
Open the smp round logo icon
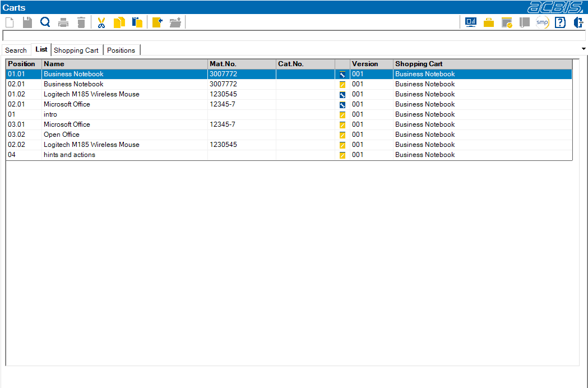click(542, 22)
